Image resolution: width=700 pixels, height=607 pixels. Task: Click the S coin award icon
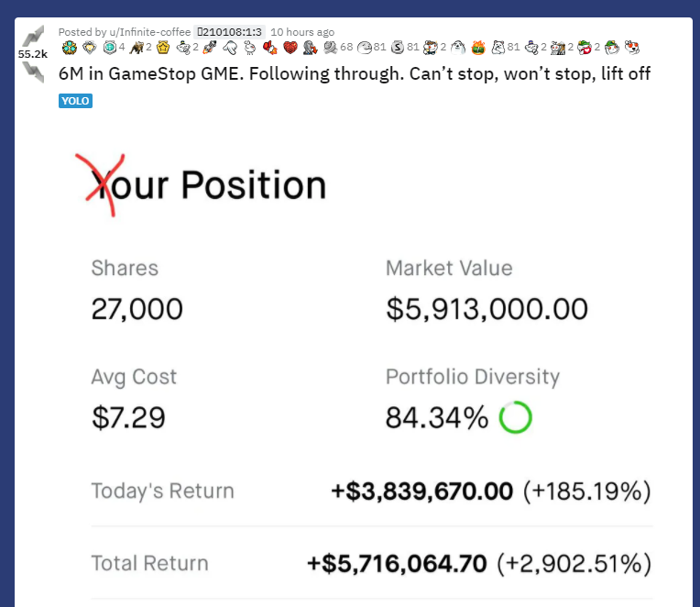click(x=397, y=47)
